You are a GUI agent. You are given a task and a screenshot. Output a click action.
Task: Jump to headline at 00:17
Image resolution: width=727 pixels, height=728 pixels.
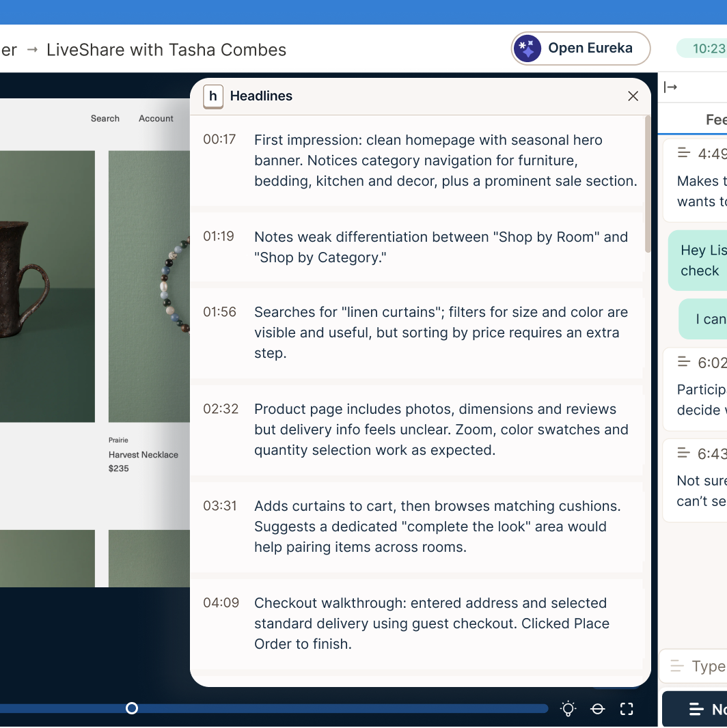tap(417, 160)
